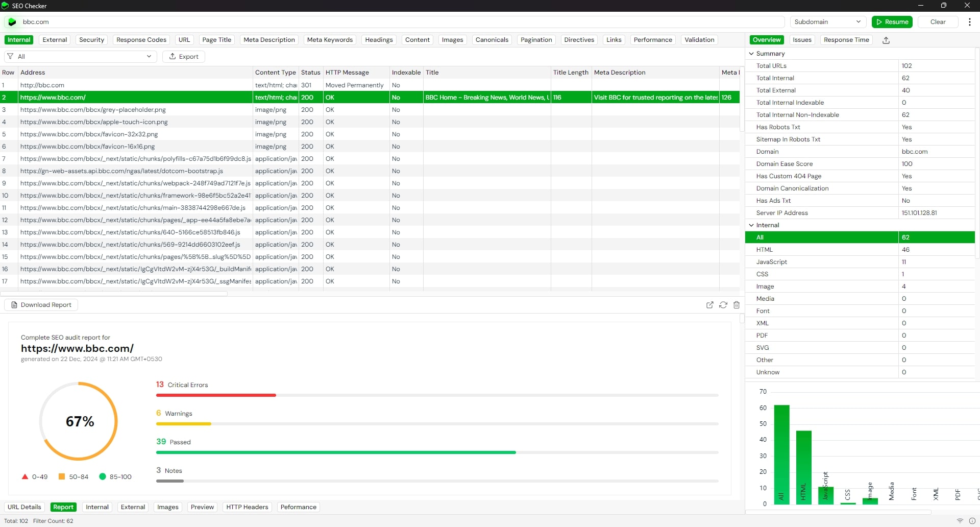Click the Domain Ease Score row
The height and width of the screenshot is (527, 980).
click(860, 164)
